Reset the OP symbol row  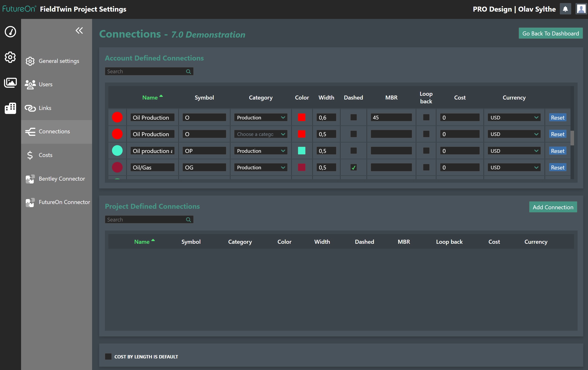click(x=557, y=151)
